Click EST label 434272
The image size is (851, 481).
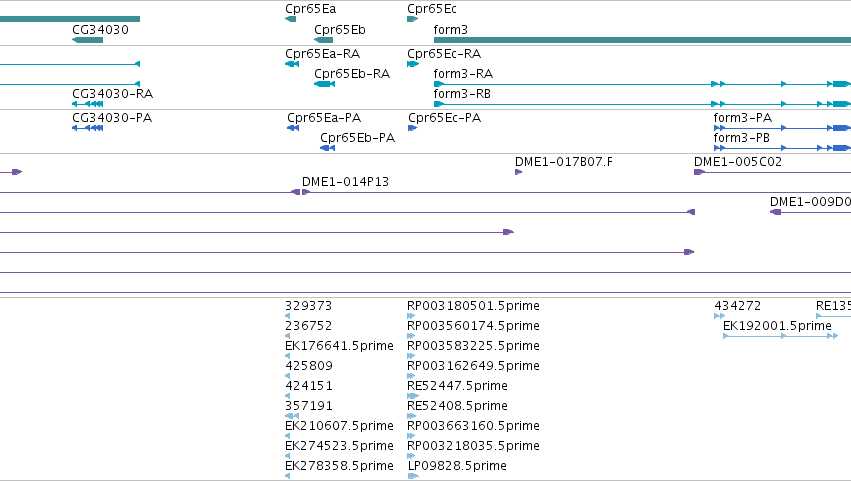point(738,306)
